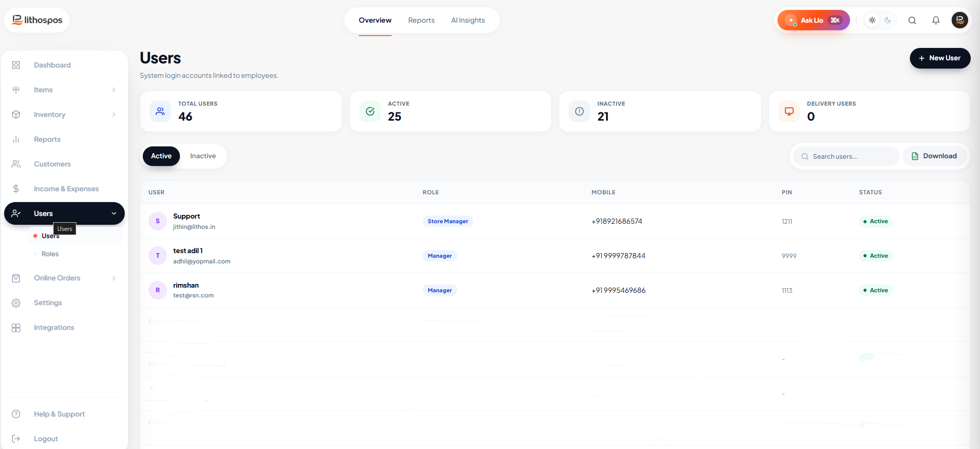Screen dimensions: 980x449
Task: Sort by the ROLE column header
Action: click(x=431, y=192)
